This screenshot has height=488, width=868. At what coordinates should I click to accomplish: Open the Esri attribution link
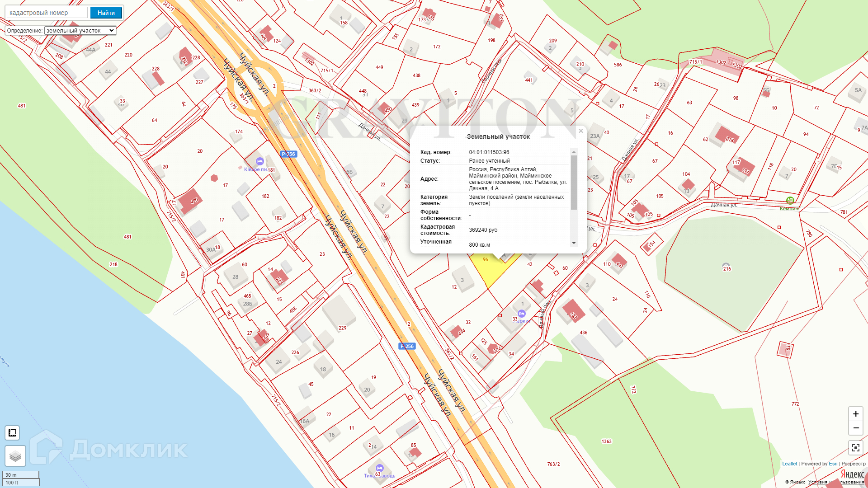coord(833,464)
